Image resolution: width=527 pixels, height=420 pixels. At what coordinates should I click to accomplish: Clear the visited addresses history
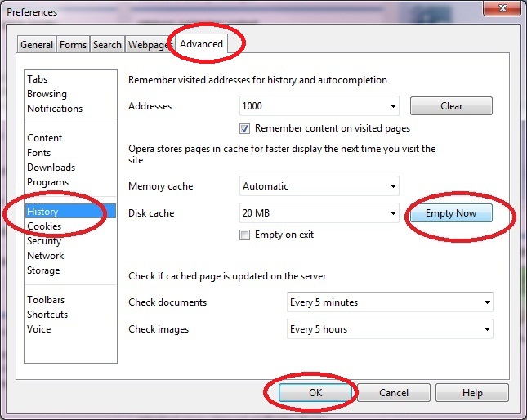[x=451, y=106]
